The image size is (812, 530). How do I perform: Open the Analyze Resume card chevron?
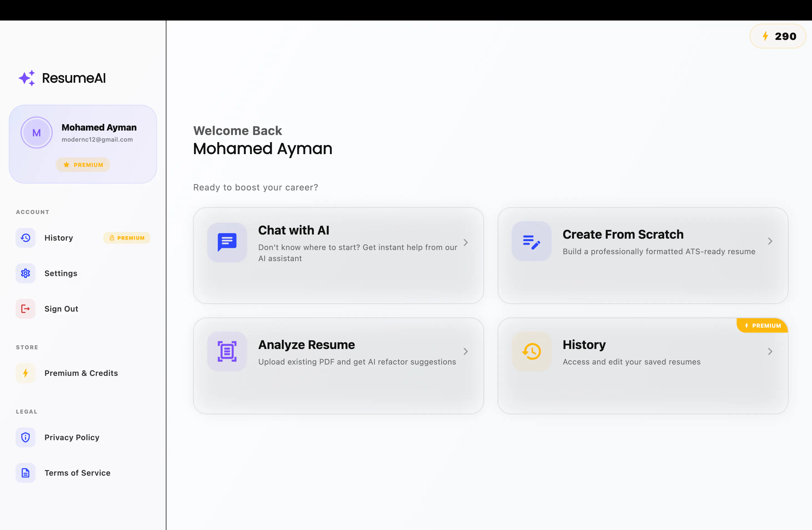[x=466, y=351]
